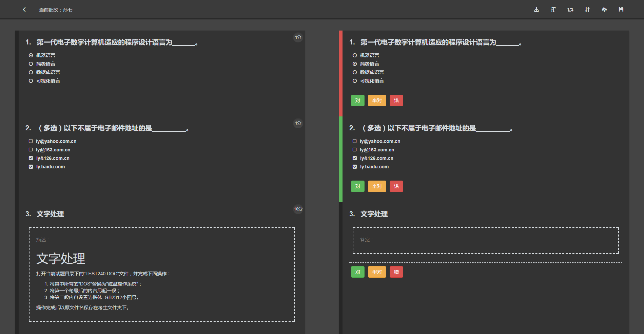Toggle ly@yahoo.com.cn checkbox in graded question 2

pos(355,141)
